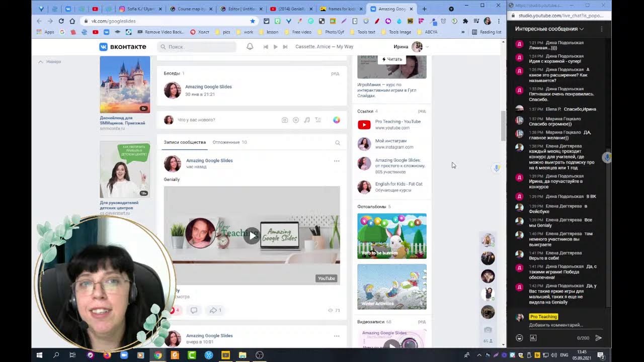Image resolution: width=644 pixels, height=362 pixels.
Task: Bookmark page with the star icon
Action: [253, 21]
